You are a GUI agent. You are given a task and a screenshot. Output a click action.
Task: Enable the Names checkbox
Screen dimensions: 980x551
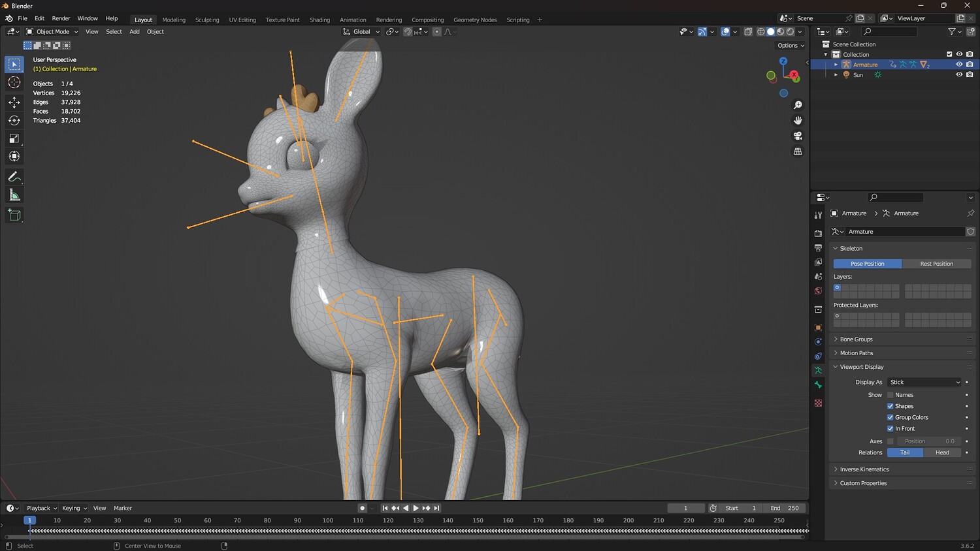click(x=890, y=395)
